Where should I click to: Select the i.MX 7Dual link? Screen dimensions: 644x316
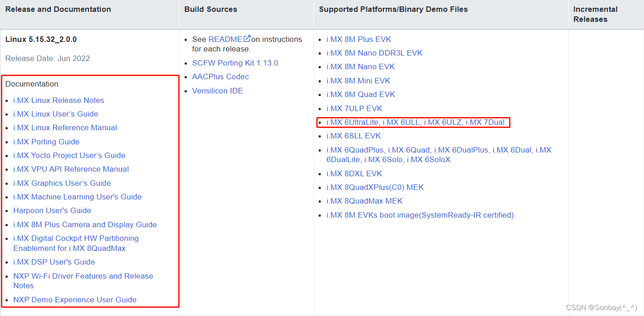tap(485, 122)
